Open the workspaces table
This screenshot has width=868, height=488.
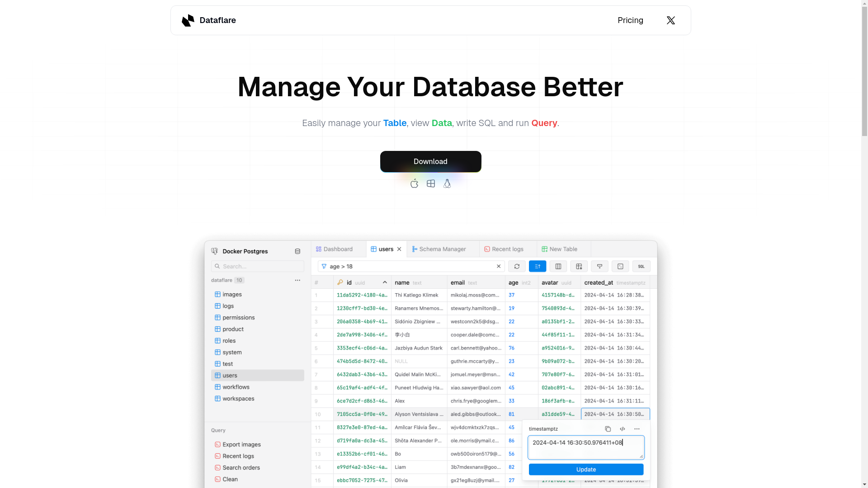[x=257, y=399]
